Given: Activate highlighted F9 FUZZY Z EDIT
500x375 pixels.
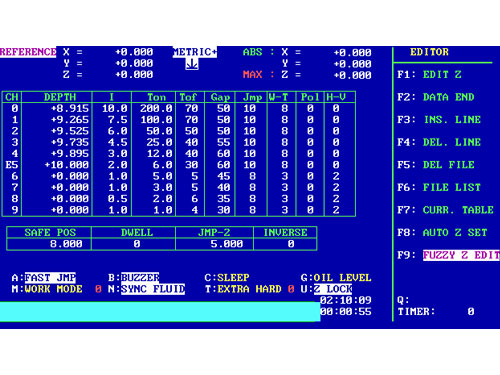Looking at the screenshot, I should [x=448, y=255].
